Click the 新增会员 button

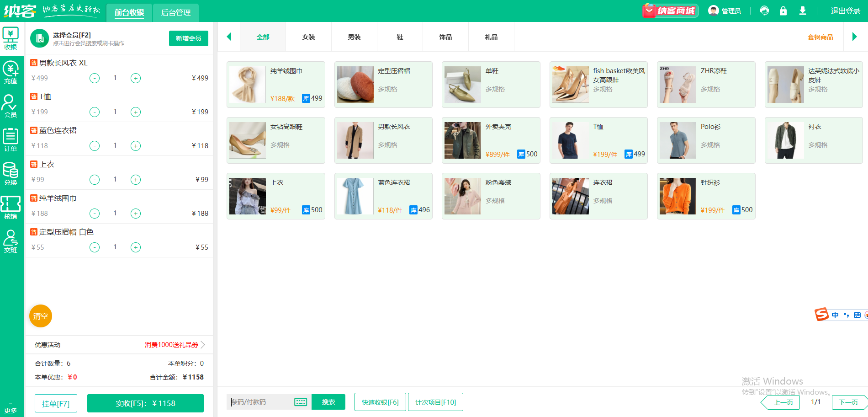click(188, 38)
